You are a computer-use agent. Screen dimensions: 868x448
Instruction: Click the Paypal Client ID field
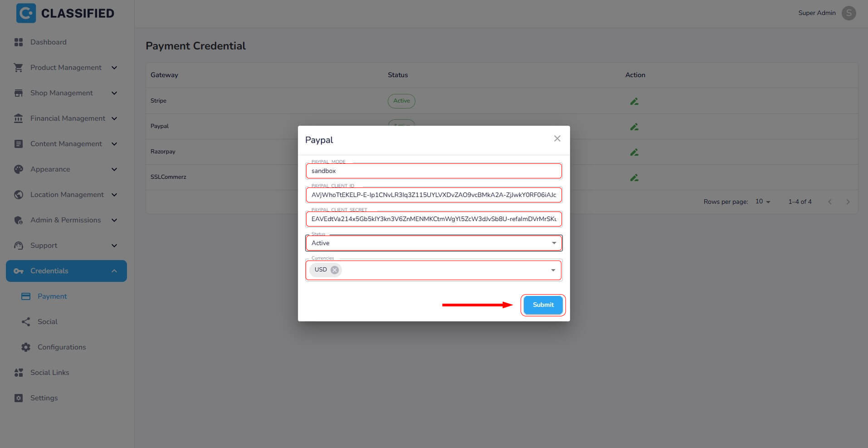point(434,195)
